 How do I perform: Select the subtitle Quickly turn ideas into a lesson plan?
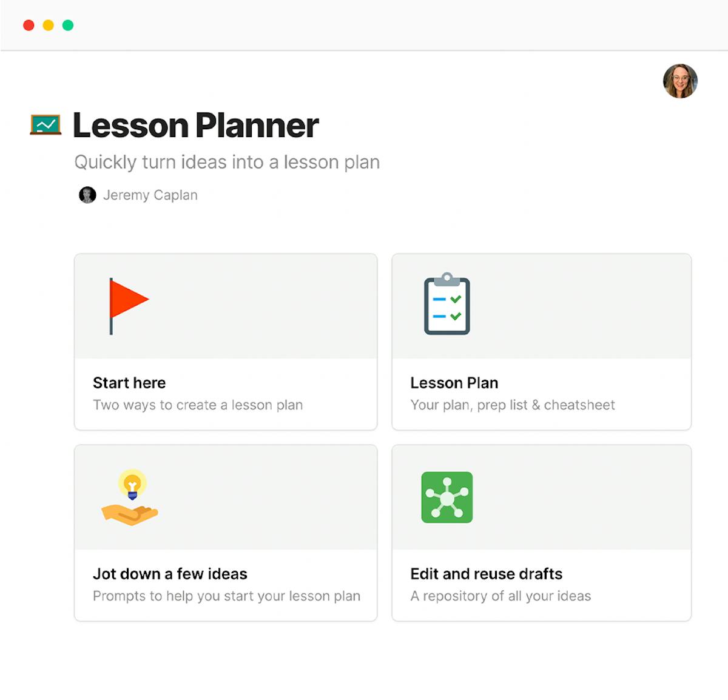coord(227,162)
